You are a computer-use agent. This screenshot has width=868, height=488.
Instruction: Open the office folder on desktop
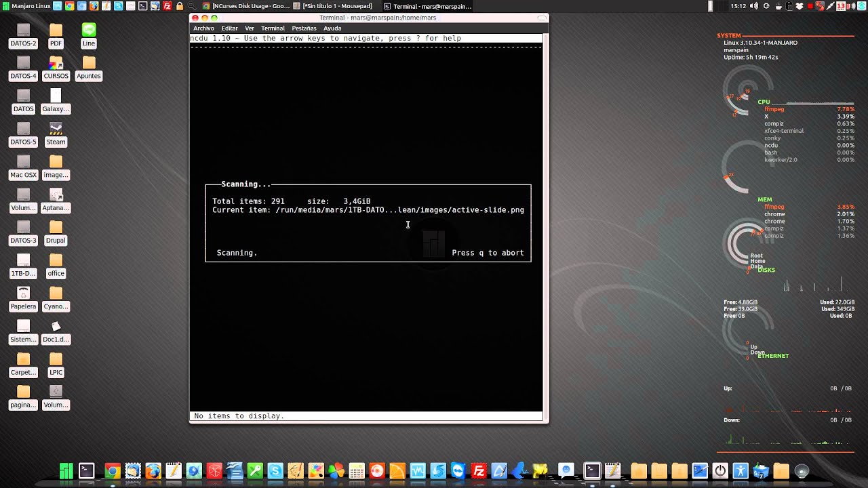point(56,266)
